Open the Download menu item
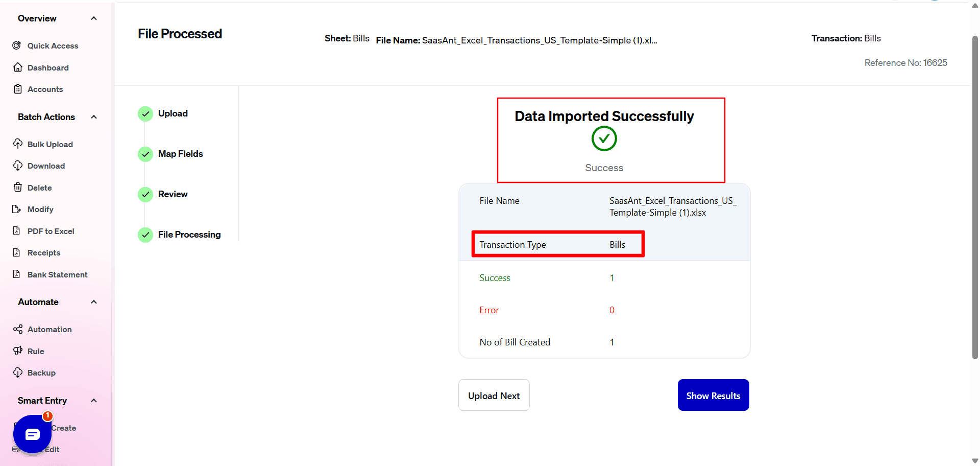Image resolution: width=980 pixels, height=466 pixels. click(x=46, y=166)
